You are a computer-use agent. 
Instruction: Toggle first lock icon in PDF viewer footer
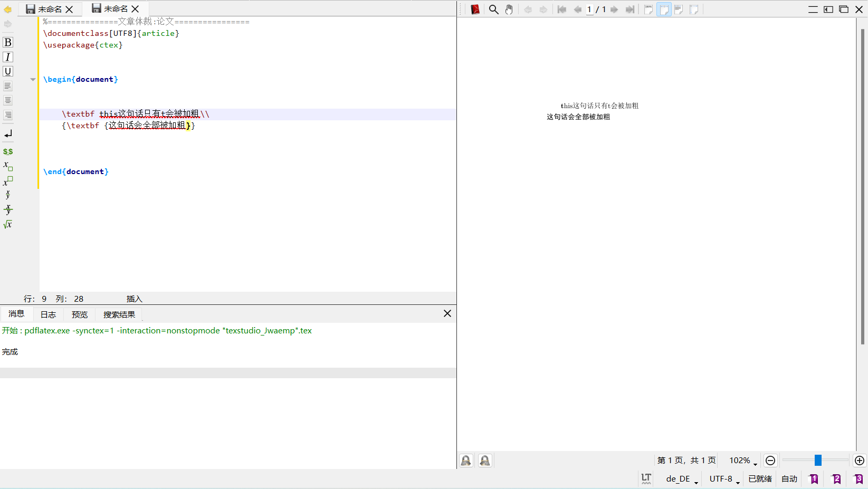[x=466, y=461]
